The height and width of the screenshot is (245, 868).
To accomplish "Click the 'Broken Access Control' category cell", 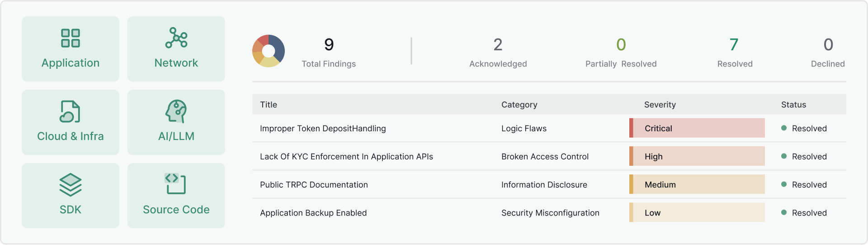I will (x=545, y=156).
